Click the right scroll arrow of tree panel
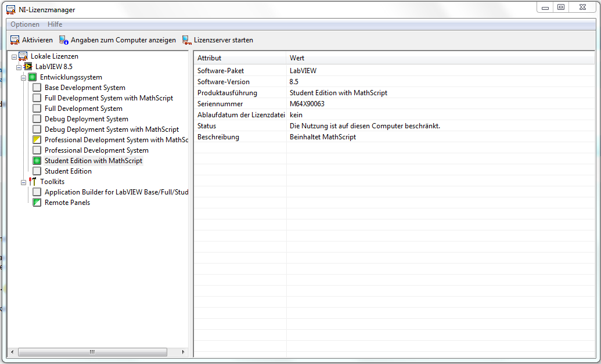This screenshot has height=364, width=601. [x=183, y=352]
